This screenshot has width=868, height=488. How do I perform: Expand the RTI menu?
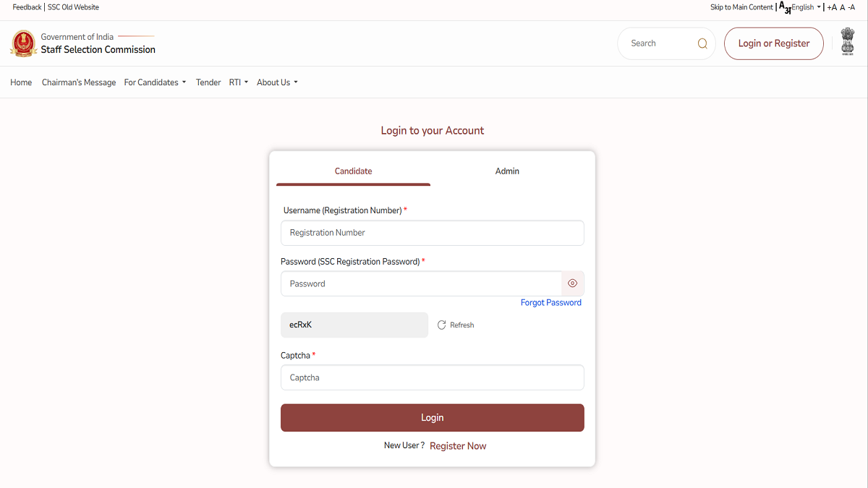[x=239, y=82]
